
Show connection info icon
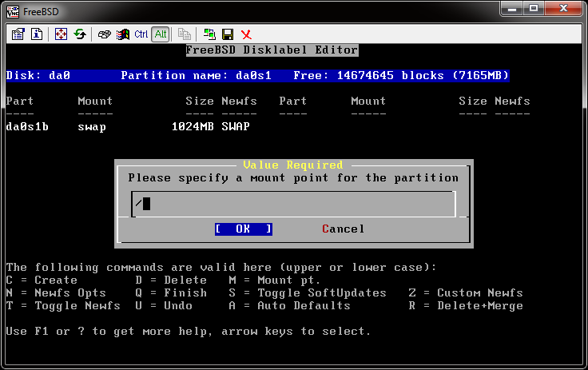(37, 34)
